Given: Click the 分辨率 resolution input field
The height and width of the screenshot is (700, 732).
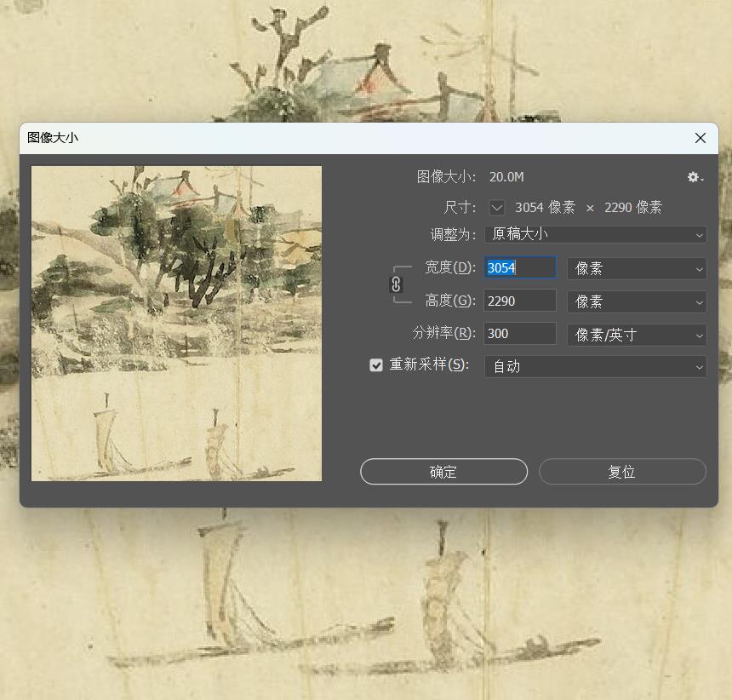Looking at the screenshot, I should pos(520,334).
